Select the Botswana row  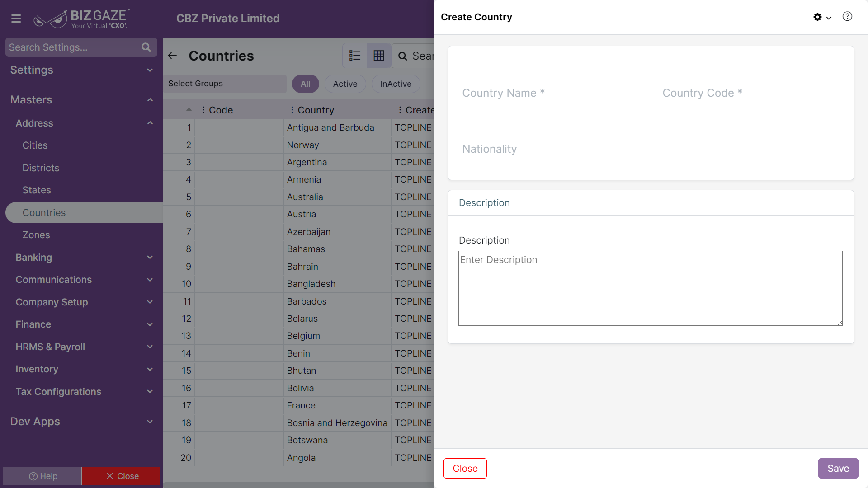coord(298,440)
